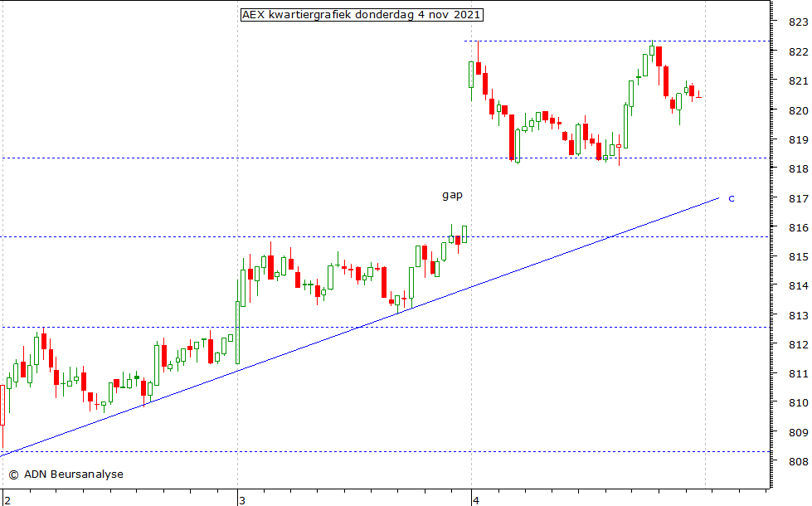Click the chart title 'AEX kwartiergrafiek donderdag 4 nov 2021'

click(362, 15)
